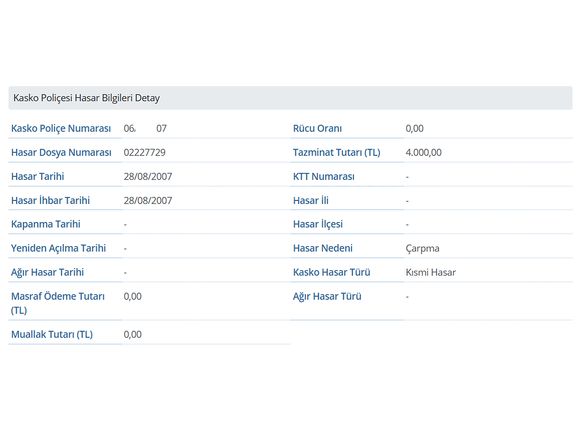Image resolution: width=580 pixels, height=435 pixels.
Task: Select the Muallak Tutarı (TL) label
Action: (x=52, y=334)
